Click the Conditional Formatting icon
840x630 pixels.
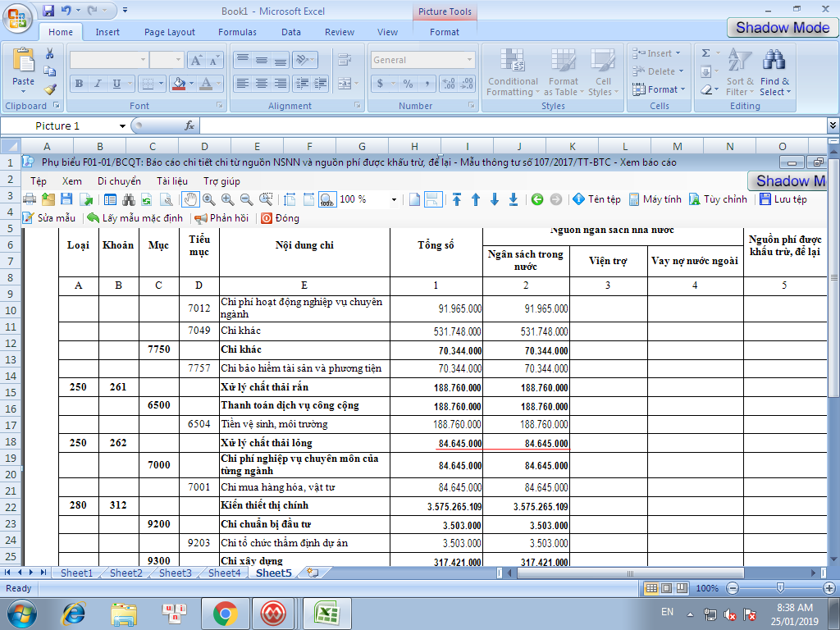click(513, 62)
